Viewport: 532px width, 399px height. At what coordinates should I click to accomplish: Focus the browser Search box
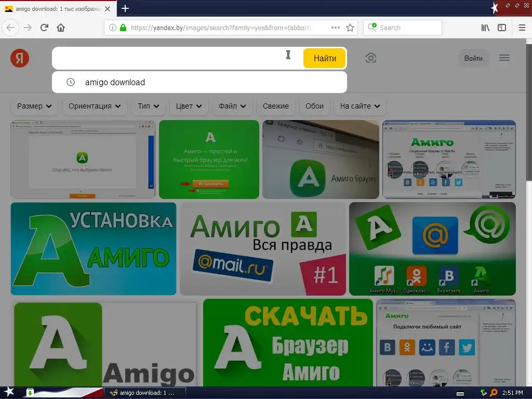[x=403, y=28]
